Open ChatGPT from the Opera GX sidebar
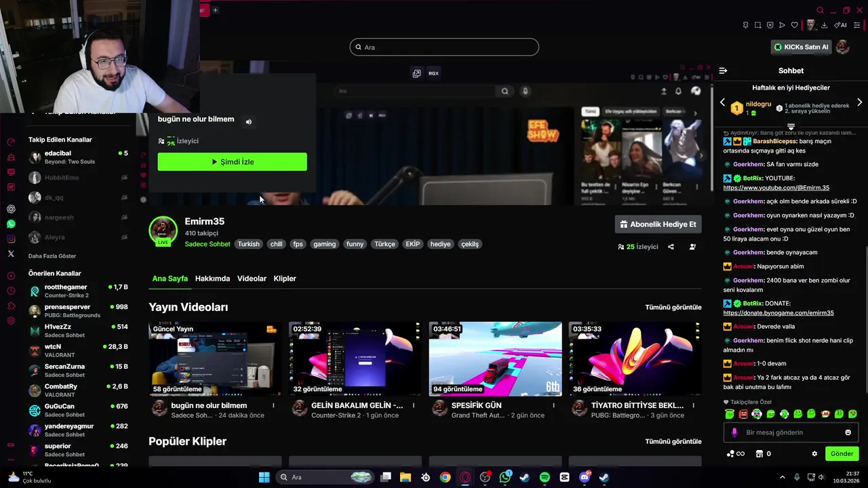This screenshot has height=488, width=868. click(11, 209)
